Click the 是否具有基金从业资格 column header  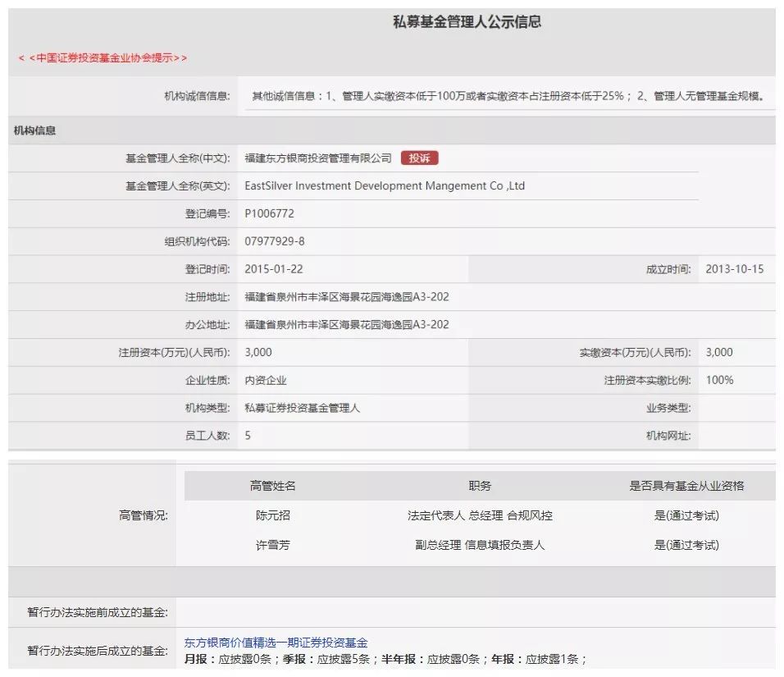686,486
